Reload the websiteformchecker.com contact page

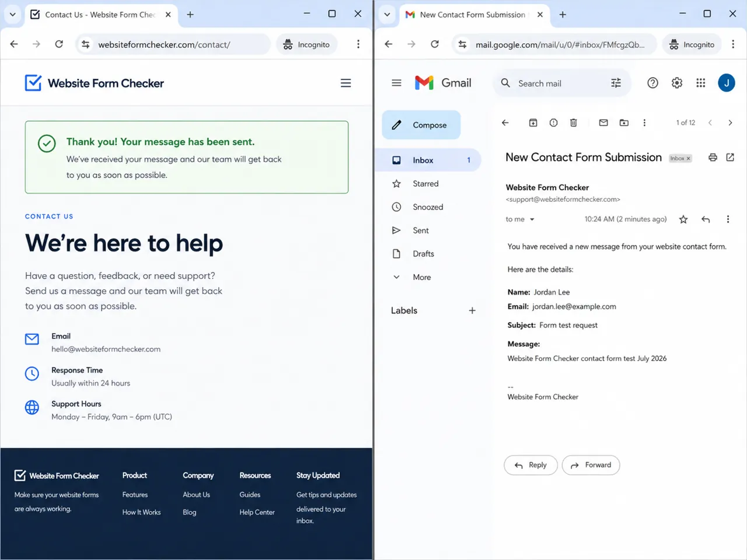pos(59,44)
